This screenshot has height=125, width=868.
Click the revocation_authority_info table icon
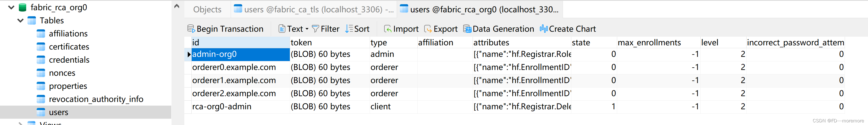tap(41, 99)
